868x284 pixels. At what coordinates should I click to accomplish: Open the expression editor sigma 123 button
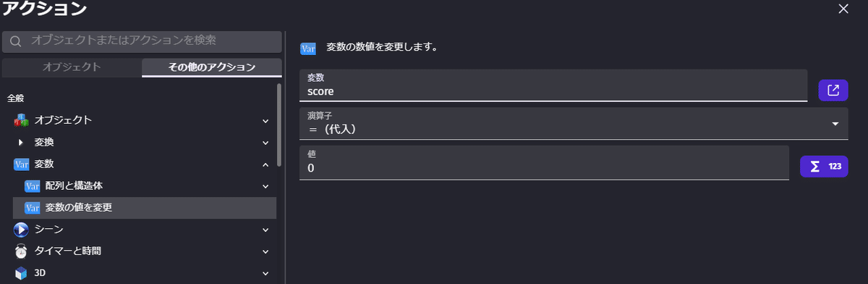pos(824,167)
